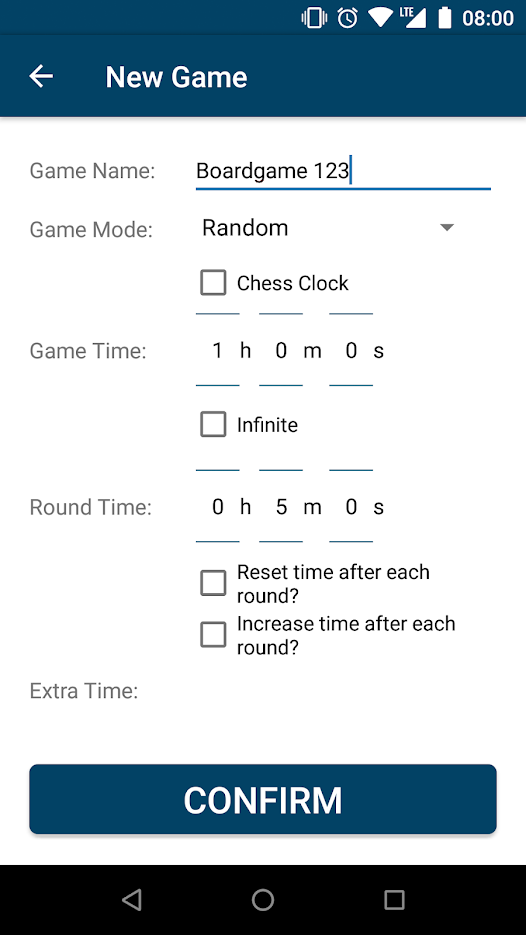Tick Reset time after each round
This screenshot has width=526, height=935.
pos(213,583)
